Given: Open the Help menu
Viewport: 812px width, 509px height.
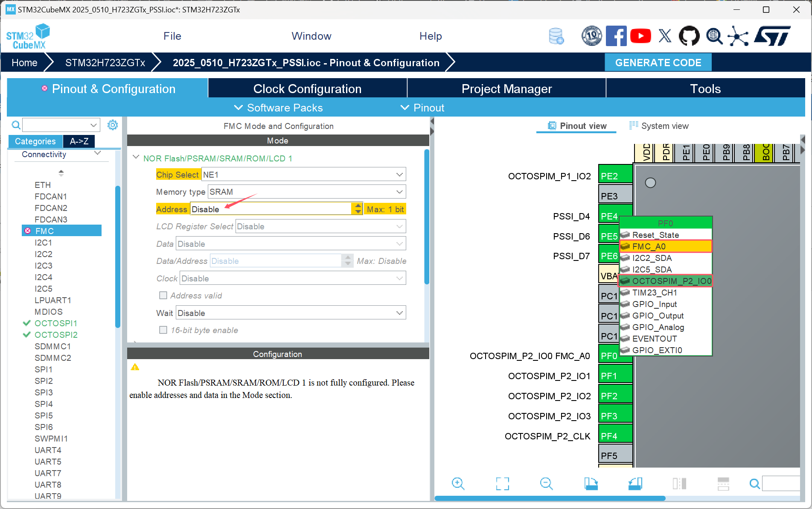Looking at the screenshot, I should coord(431,36).
